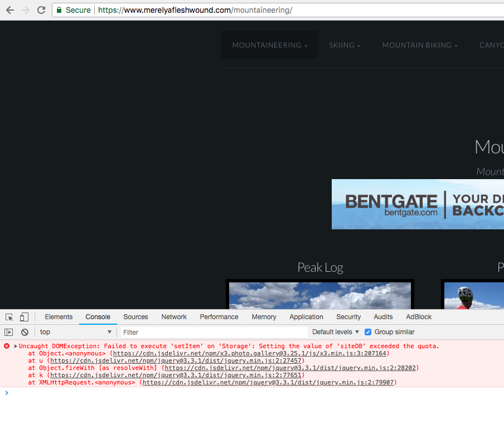The image size is (504, 433).
Task: Open the top context dropdown
Action: [x=75, y=332]
